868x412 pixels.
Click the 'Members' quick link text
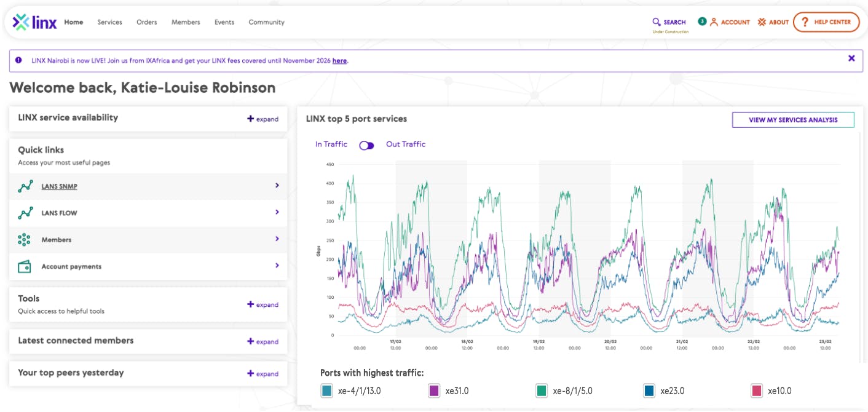pos(57,240)
